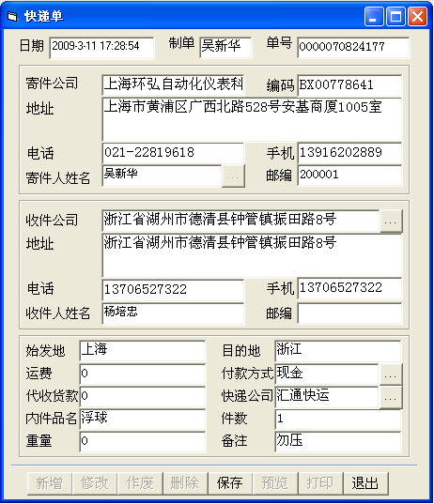The image size is (434, 504).
Task: Focus the 代收货款 amount field
Action: click(142, 397)
